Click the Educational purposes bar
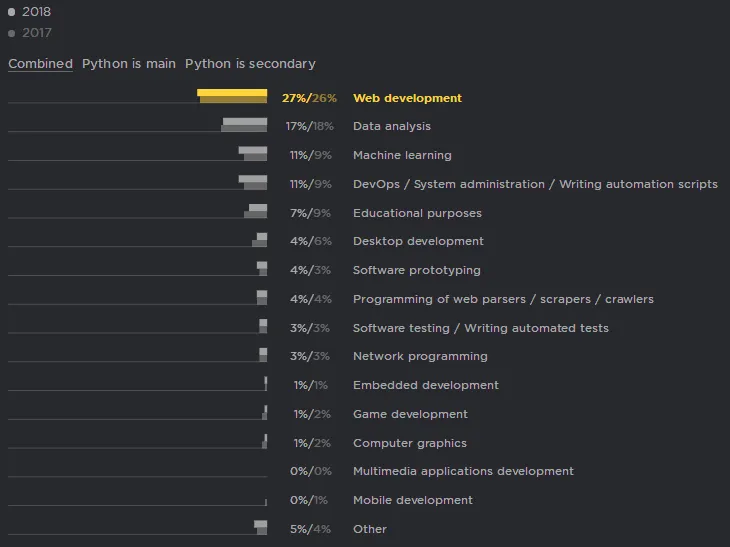 coord(257,211)
